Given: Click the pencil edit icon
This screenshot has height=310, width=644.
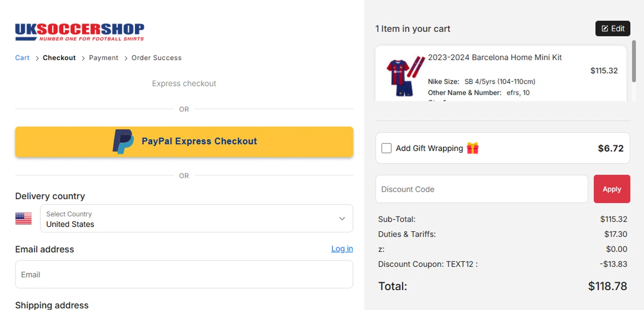Looking at the screenshot, I should click(605, 29).
